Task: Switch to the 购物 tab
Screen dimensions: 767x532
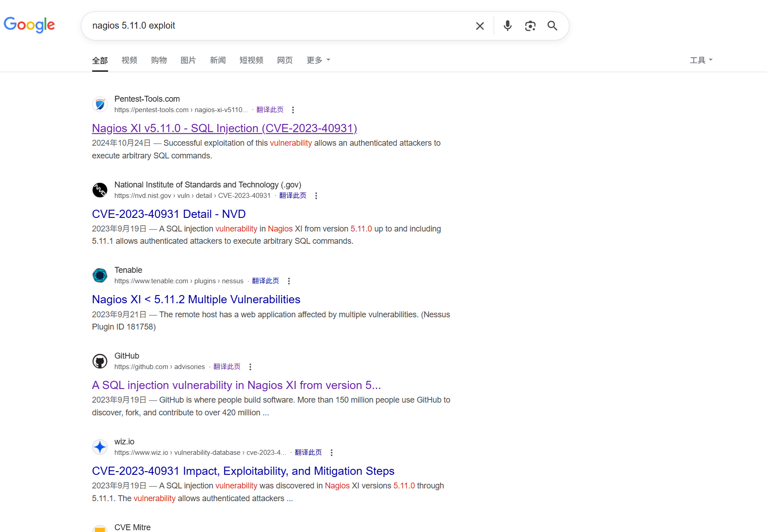Action: tap(159, 60)
